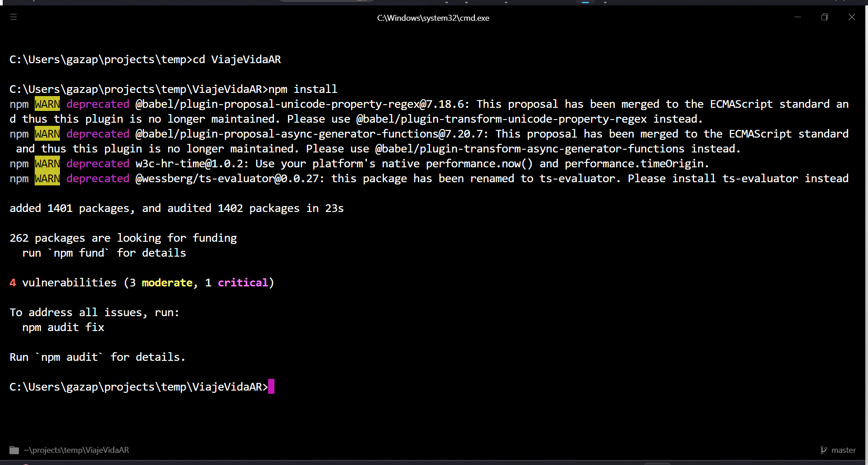Click the magenta 'critical' severity word

[x=243, y=283]
